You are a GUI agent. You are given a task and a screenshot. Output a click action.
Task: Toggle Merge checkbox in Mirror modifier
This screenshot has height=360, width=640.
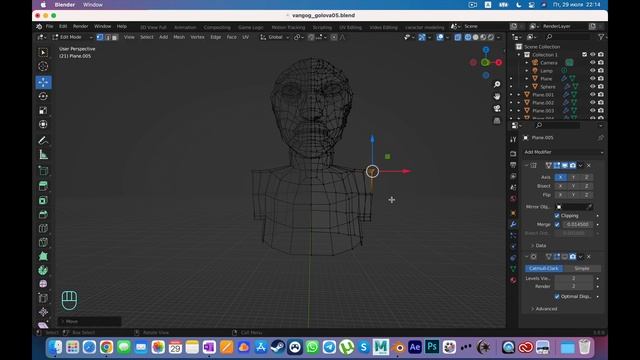point(557,224)
